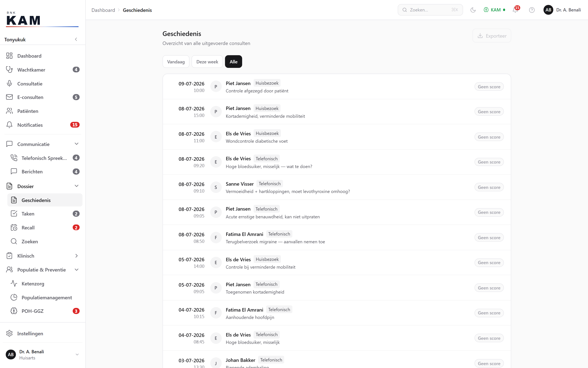
Task: Open 'Acute ernstige benauwdheid' consult row
Action: (337, 212)
